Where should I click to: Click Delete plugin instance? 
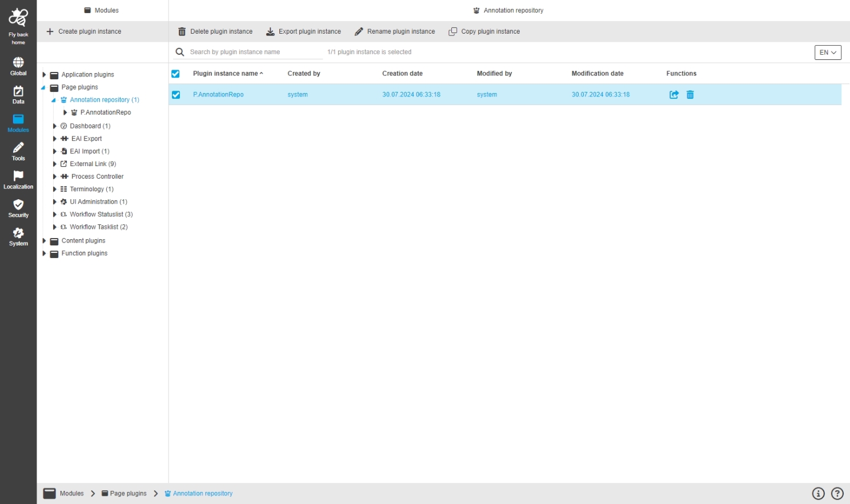point(215,31)
